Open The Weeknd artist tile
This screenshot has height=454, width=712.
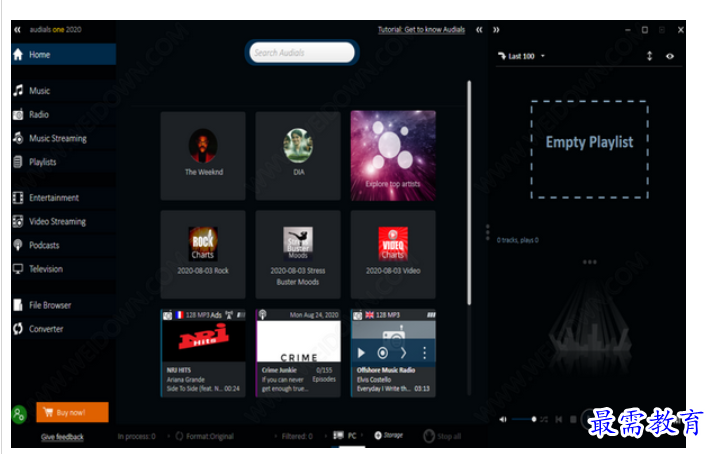(203, 156)
